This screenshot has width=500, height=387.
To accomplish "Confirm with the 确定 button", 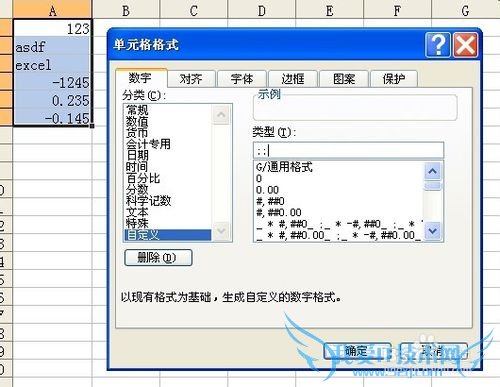I will (x=357, y=351).
